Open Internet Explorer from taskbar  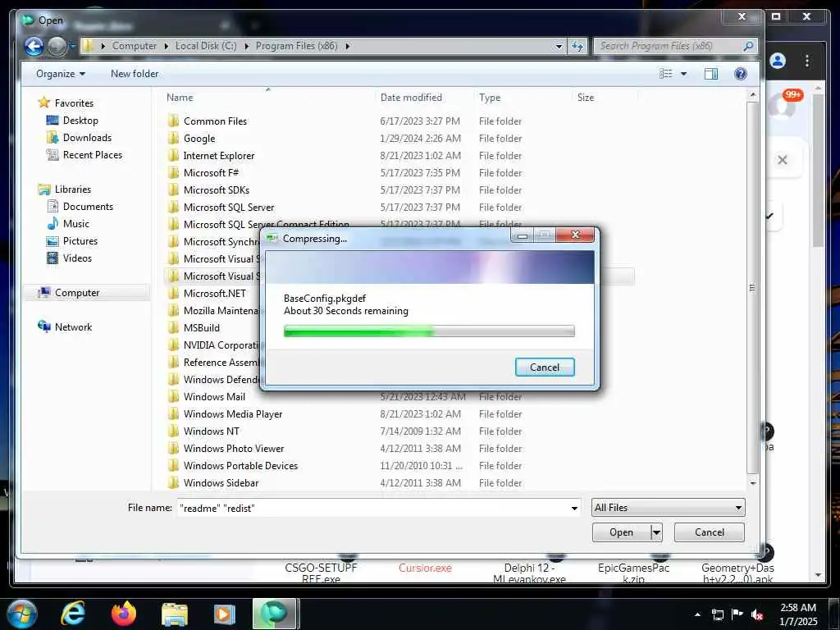coord(73,614)
